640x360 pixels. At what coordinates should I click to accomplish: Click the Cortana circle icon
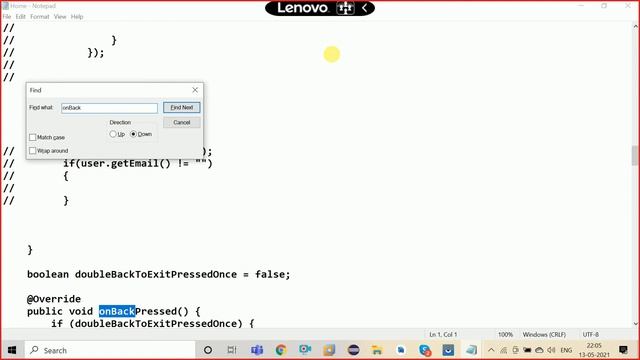click(208, 350)
